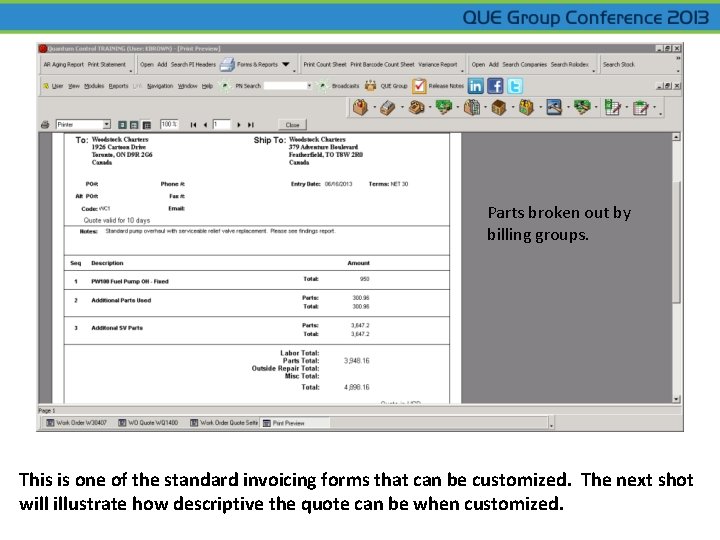Screen dimensions: 720x540
Task: Click Variance Report
Action: (438, 64)
